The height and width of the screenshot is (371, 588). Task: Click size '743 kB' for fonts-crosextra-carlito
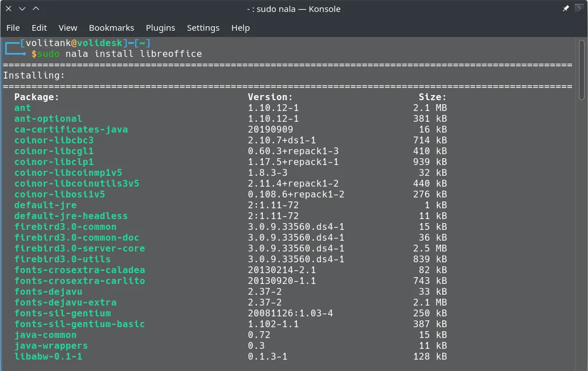click(430, 281)
